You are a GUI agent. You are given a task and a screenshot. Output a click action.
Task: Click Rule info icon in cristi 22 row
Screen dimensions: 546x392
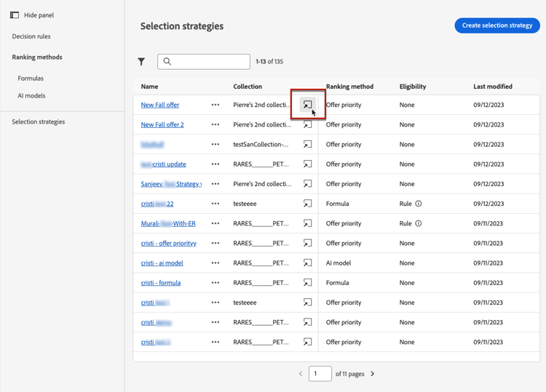[419, 204]
